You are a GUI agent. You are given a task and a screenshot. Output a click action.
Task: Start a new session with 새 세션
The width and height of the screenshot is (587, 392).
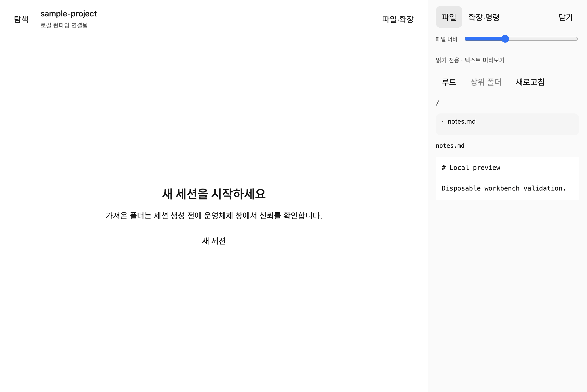[x=214, y=241]
